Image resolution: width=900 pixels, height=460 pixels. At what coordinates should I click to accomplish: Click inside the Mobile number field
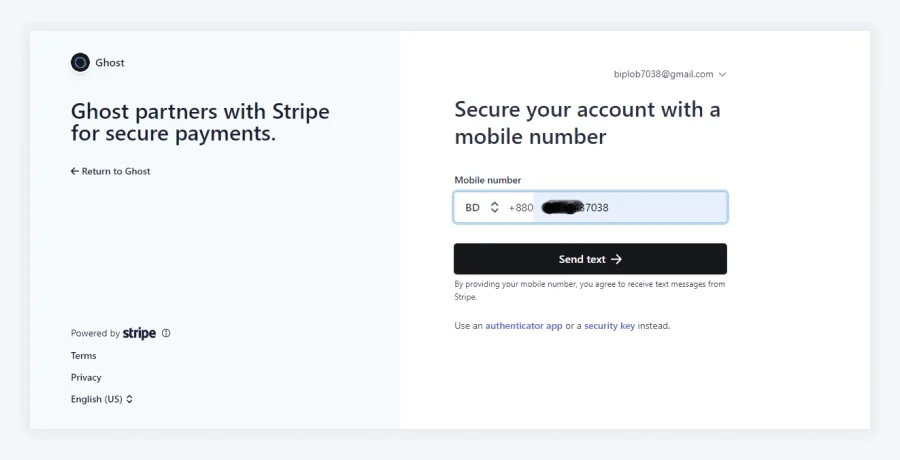[630, 207]
